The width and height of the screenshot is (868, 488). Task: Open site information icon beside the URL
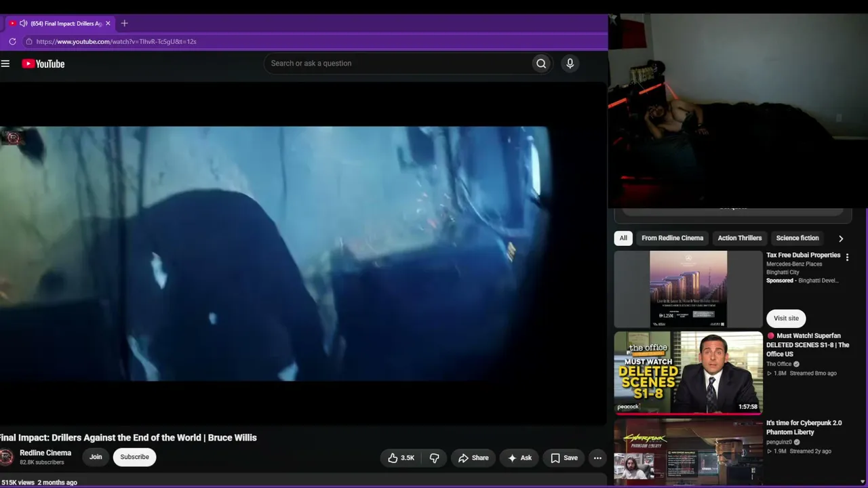click(x=28, y=41)
